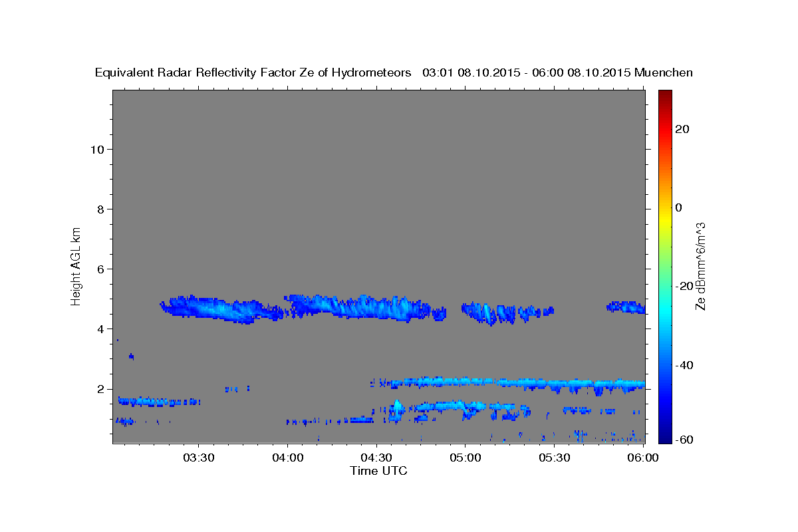Click the 'Height AGL km' axis label
798x532 pixels.
pyautogui.click(x=76, y=265)
